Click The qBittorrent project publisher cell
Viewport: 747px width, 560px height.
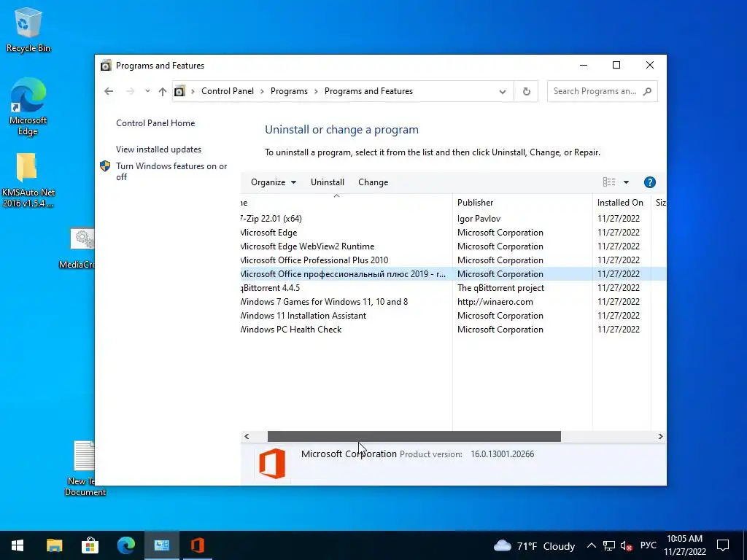click(500, 287)
